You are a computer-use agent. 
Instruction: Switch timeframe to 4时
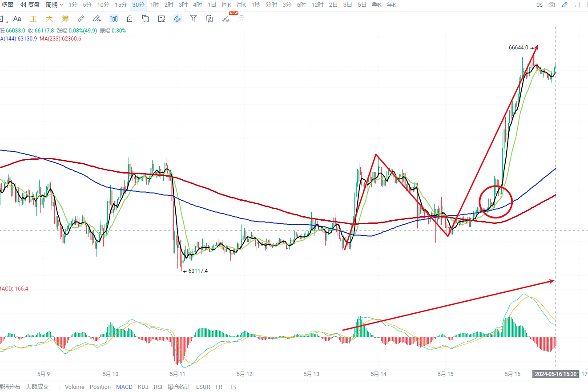point(197,5)
